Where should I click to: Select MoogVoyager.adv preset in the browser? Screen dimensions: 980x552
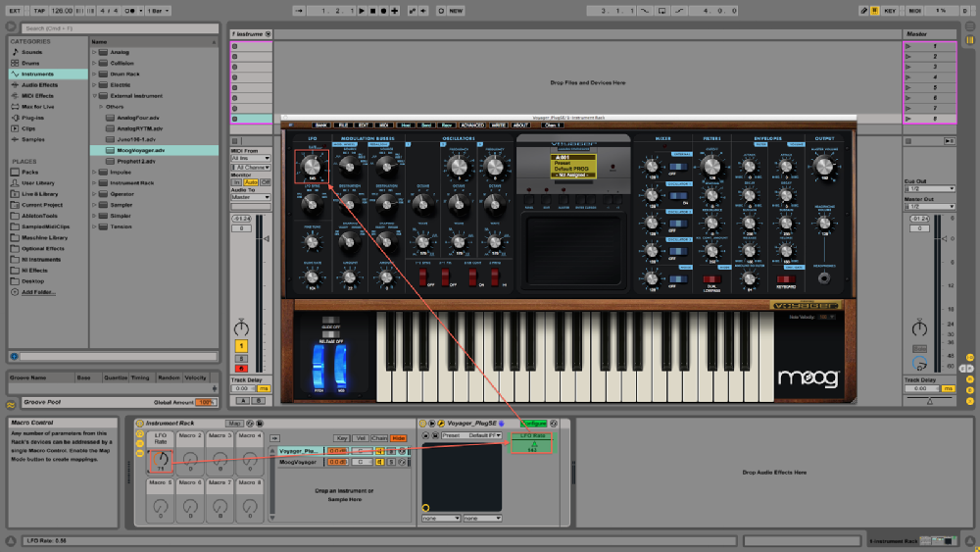pos(140,150)
